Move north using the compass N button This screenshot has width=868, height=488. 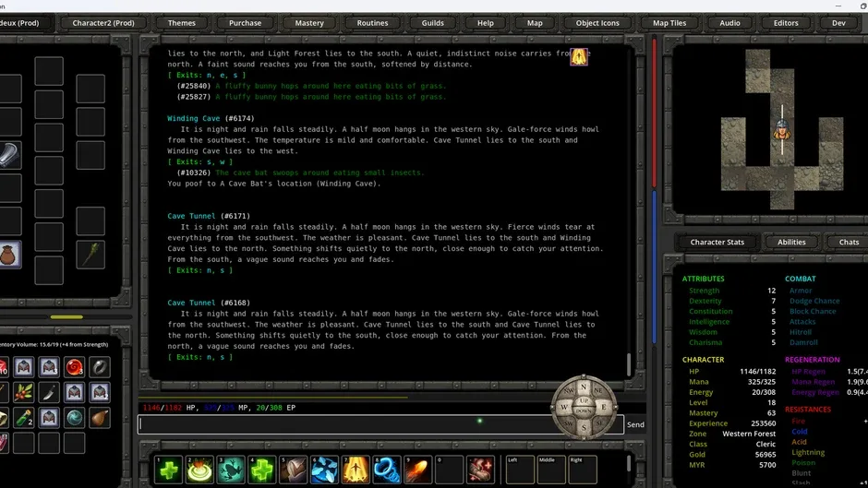[x=584, y=387]
